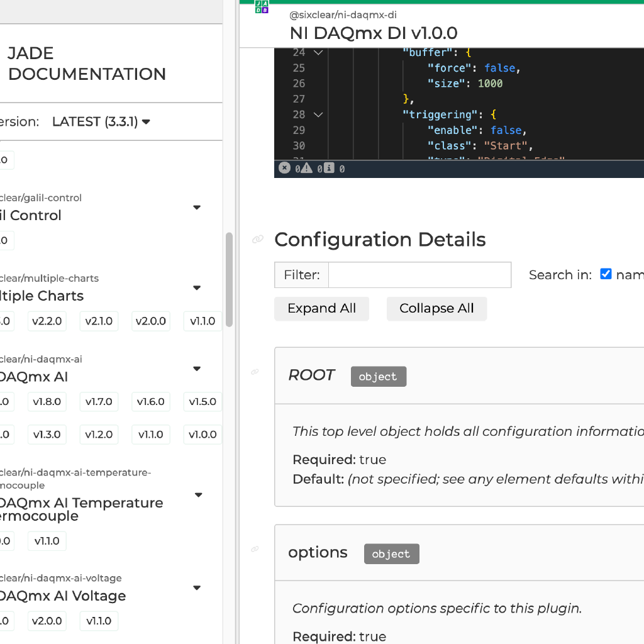Click the object type badge beside ROOT
The height and width of the screenshot is (644, 644).
[378, 376]
